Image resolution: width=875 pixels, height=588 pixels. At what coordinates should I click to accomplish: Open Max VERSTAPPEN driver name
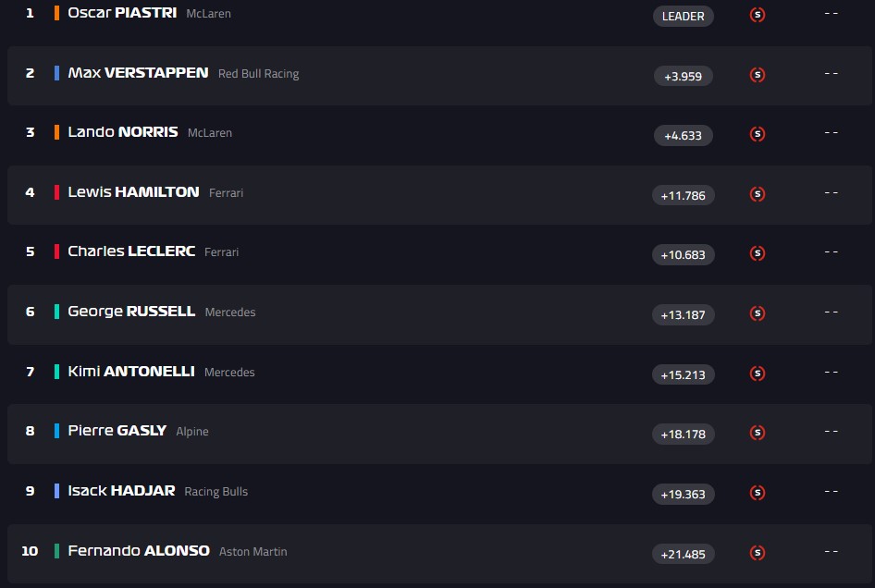point(138,73)
